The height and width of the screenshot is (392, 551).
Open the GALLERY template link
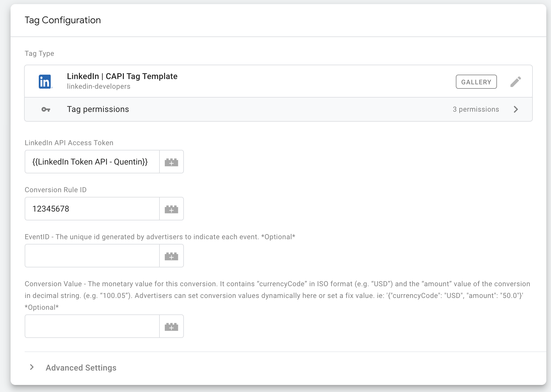(x=476, y=82)
